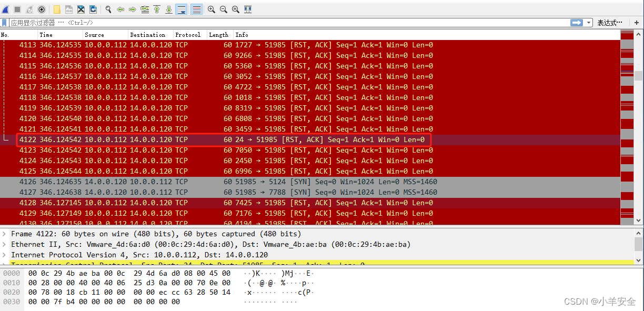Toggle auto-scroll during live capture
Screen dimensions: 644x311
click(180, 8)
